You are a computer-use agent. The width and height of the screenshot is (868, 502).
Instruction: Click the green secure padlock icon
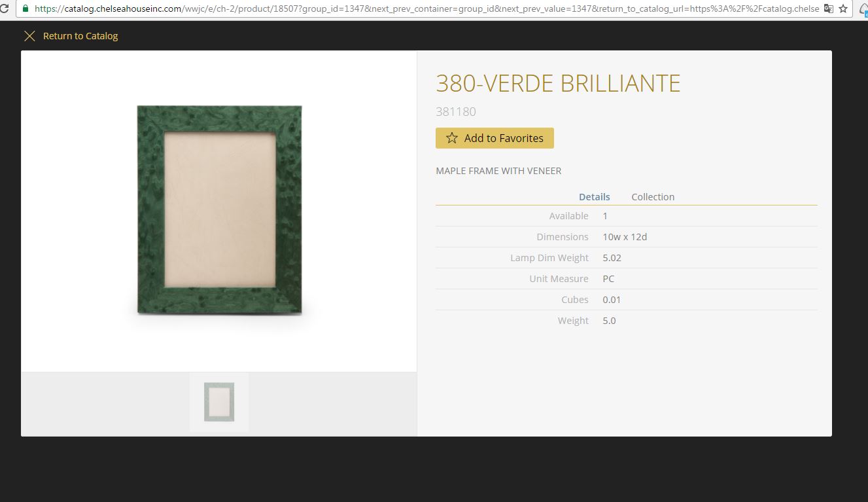pyautogui.click(x=26, y=9)
